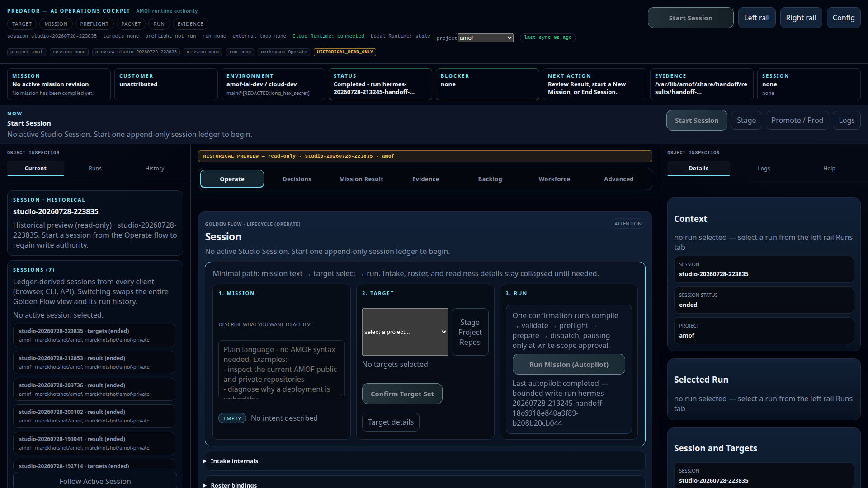Open the project amof dropdown in header
The height and width of the screenshot is (488, 868).
(x=485, y=38)
